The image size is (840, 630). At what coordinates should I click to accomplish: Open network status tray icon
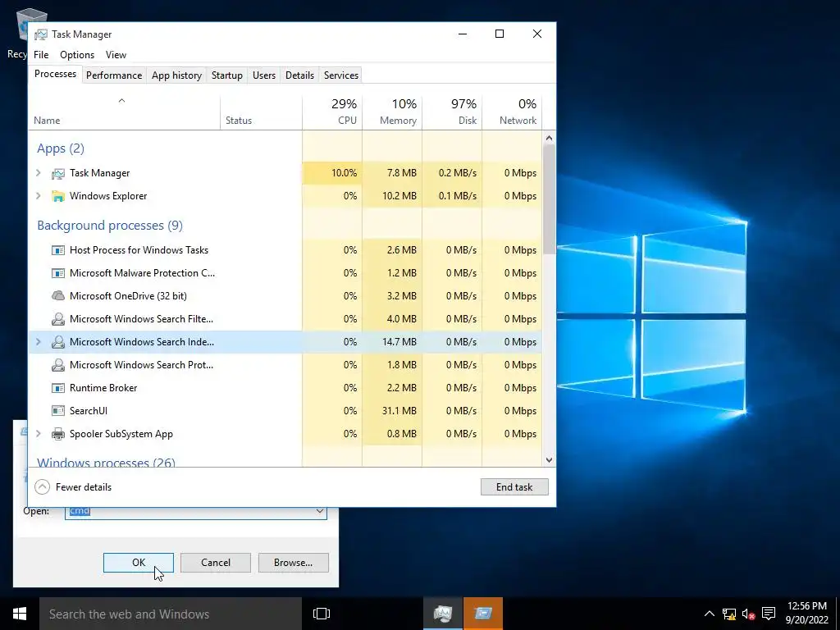728,614
